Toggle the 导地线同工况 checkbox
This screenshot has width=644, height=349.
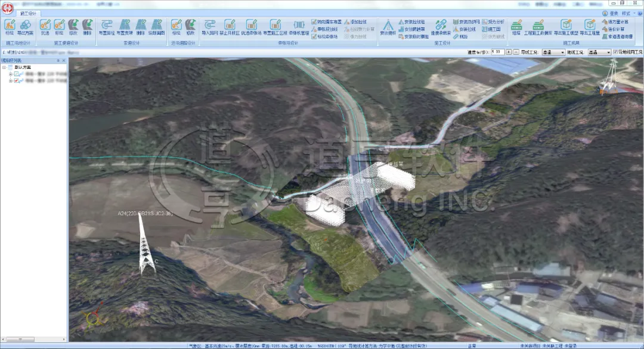click(x=616, y=52)
